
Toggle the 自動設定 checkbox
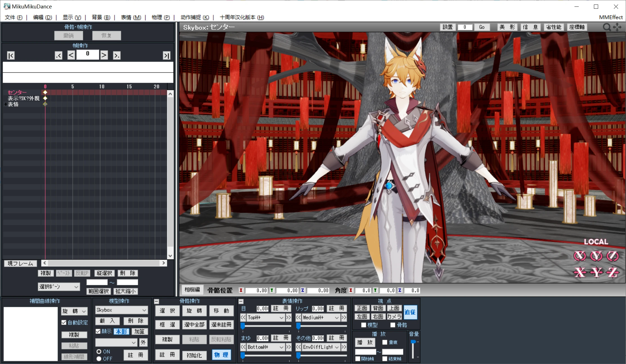tap(64, 322)
